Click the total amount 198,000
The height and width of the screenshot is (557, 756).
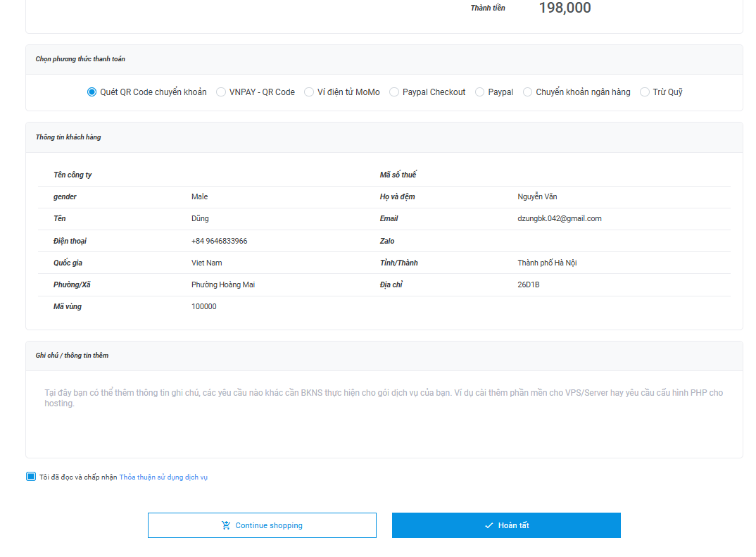565,8
